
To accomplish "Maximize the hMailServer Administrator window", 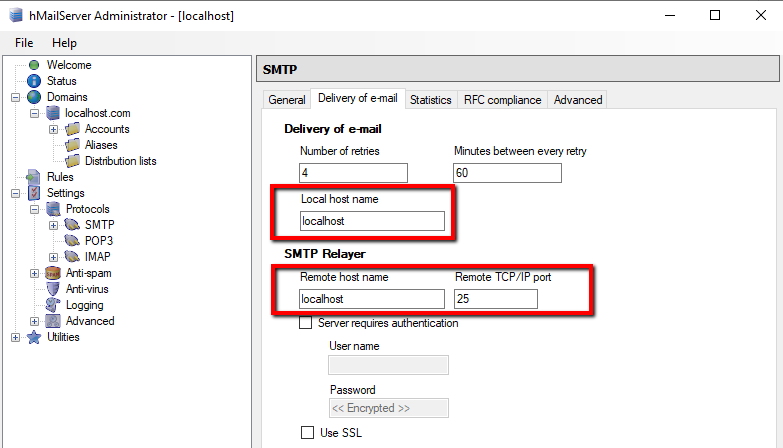I will click(x=715, y=15).
